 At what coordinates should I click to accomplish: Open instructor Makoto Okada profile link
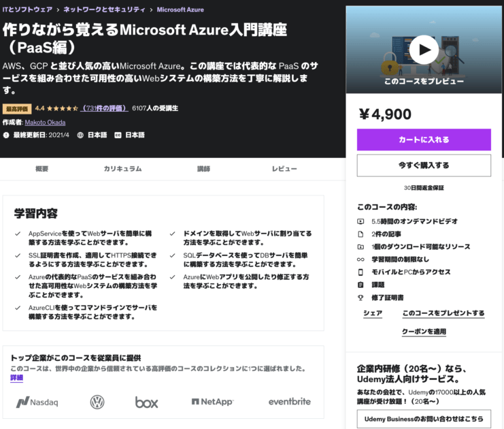pos(45,123)
